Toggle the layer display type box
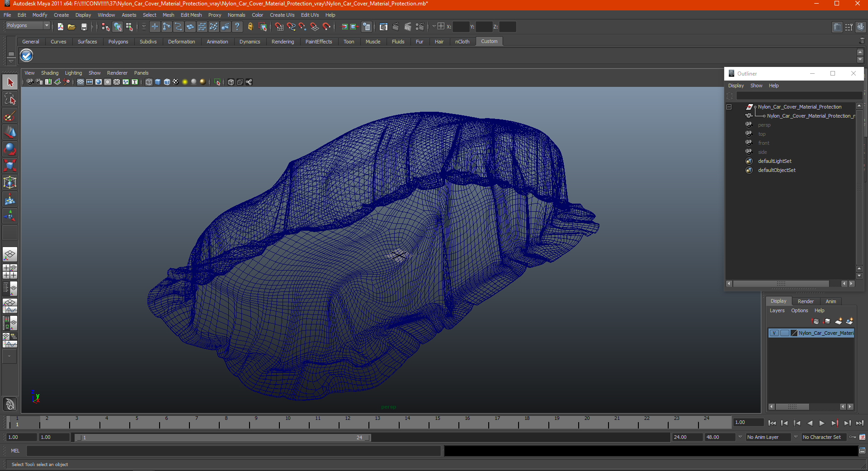Image resolution: width=868 pixels, height=471 pixels. [784, 333]
